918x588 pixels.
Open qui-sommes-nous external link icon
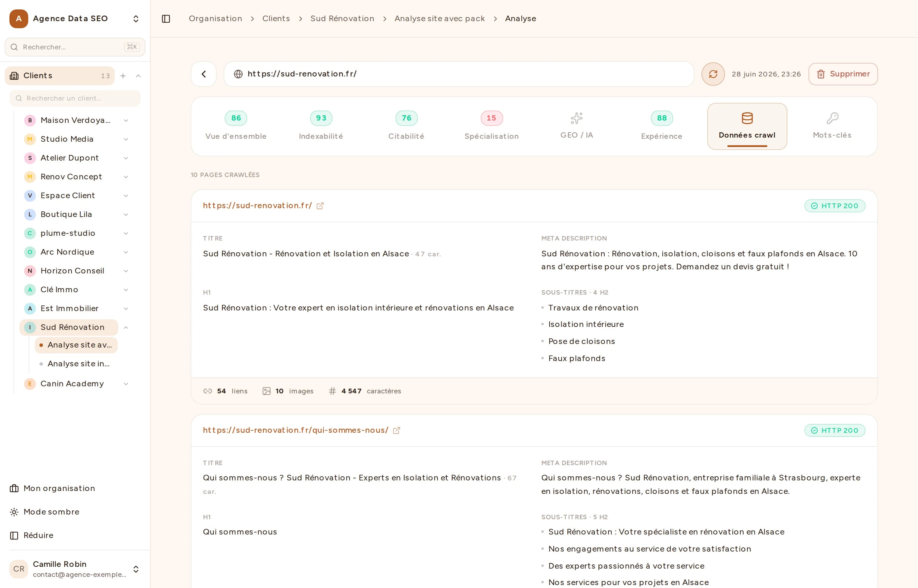pos(397,430)
